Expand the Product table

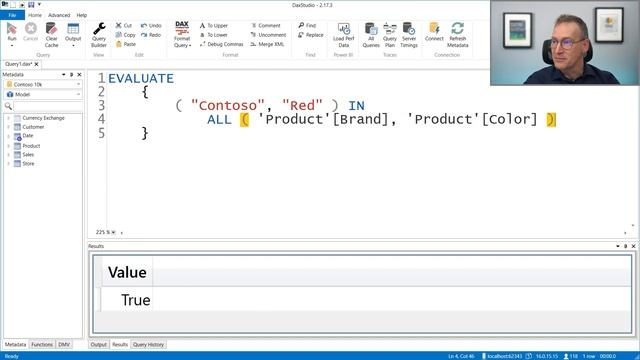(x=8, y=146)
